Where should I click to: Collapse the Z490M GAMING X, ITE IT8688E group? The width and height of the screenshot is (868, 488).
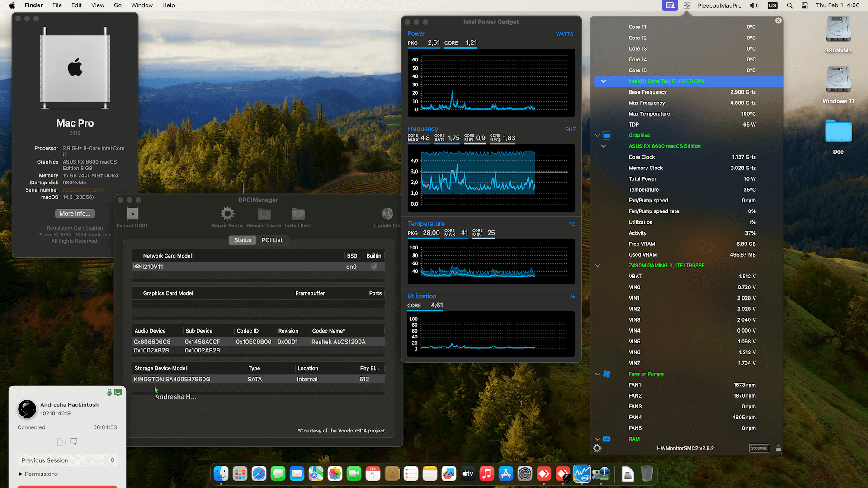[x=598, y=266]
